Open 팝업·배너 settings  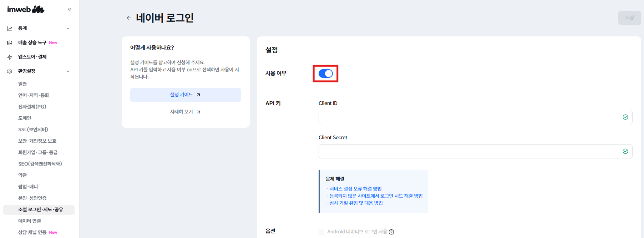pos(28,187)
